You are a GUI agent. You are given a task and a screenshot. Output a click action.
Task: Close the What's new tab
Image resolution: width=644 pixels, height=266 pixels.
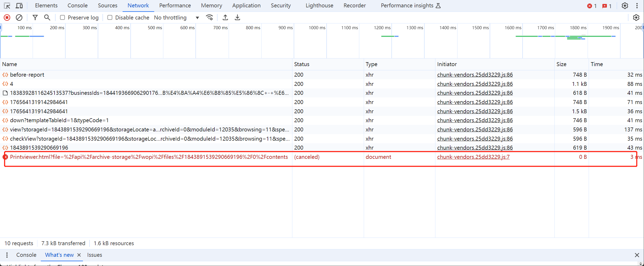pos(79,255)
